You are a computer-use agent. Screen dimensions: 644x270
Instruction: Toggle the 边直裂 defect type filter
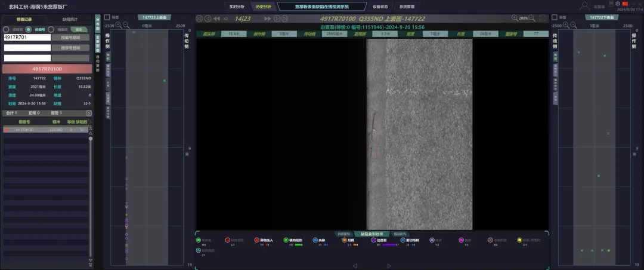[x=374, y=240]
